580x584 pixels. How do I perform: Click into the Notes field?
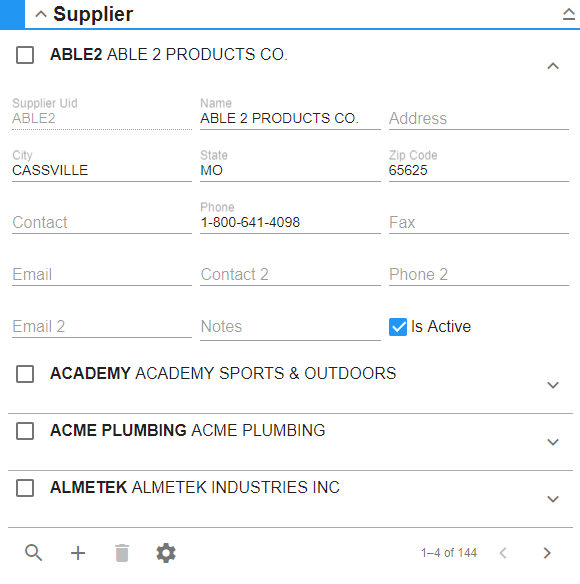click(290, 327)
